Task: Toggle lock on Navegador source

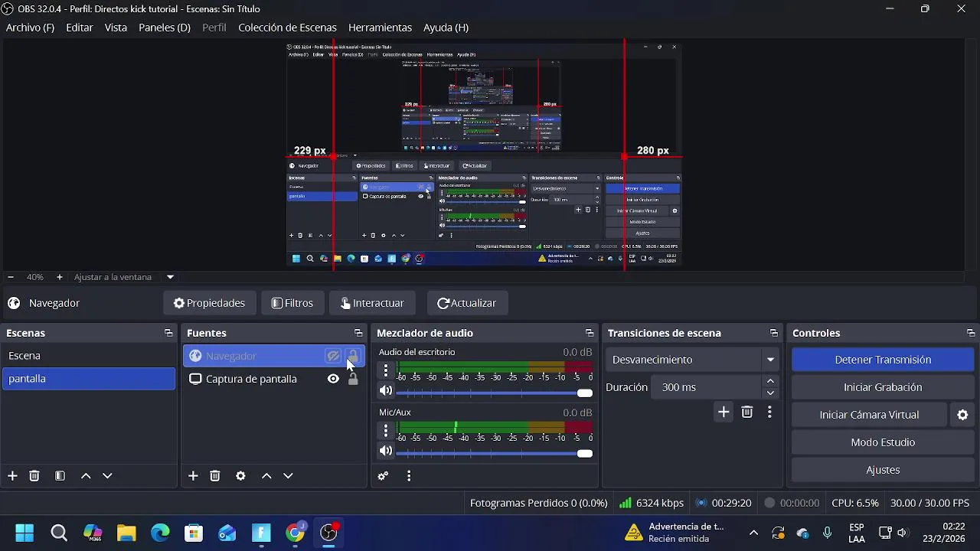Action: click(353, 356)
